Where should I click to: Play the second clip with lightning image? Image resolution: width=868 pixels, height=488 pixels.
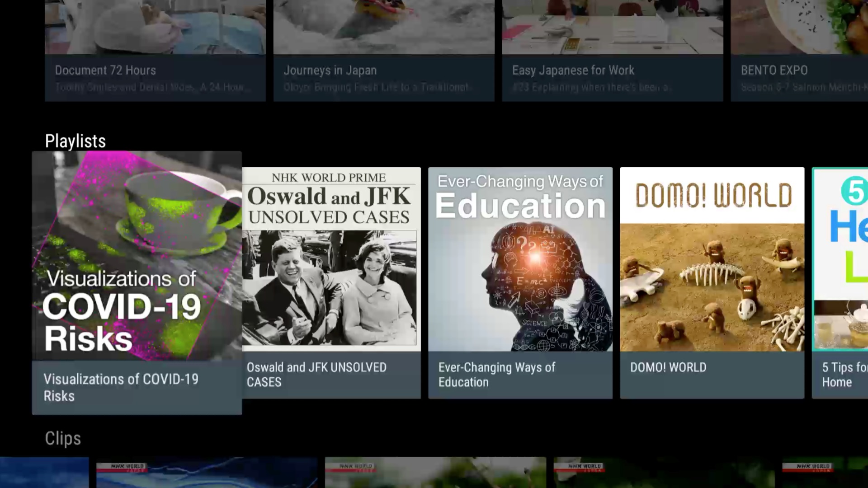(x=207, y=473)
